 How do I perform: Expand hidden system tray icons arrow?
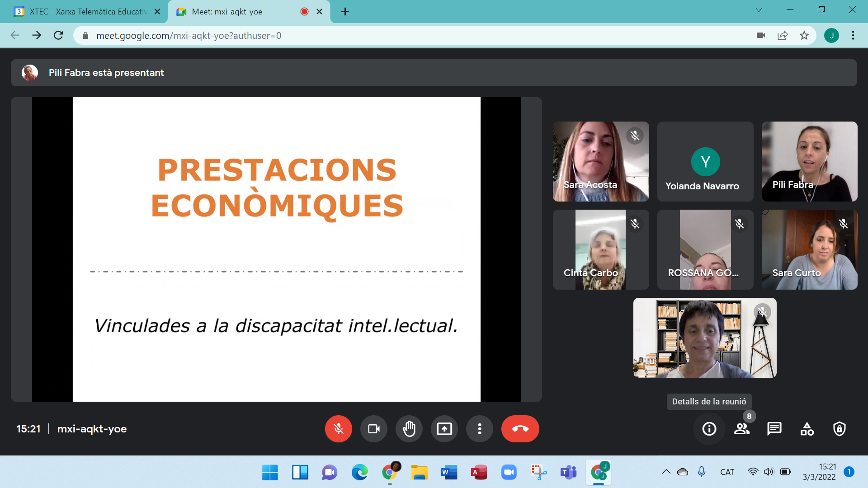click(666, 472)
